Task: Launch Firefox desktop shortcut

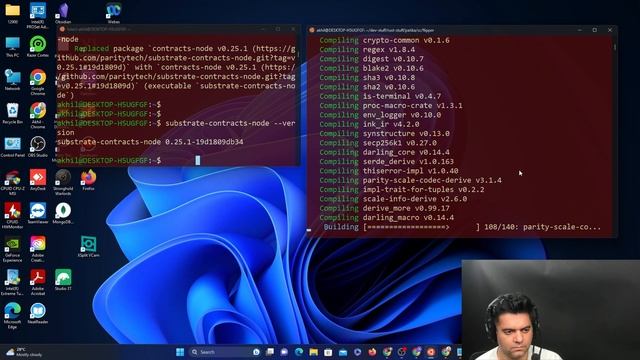Action: 88,180
